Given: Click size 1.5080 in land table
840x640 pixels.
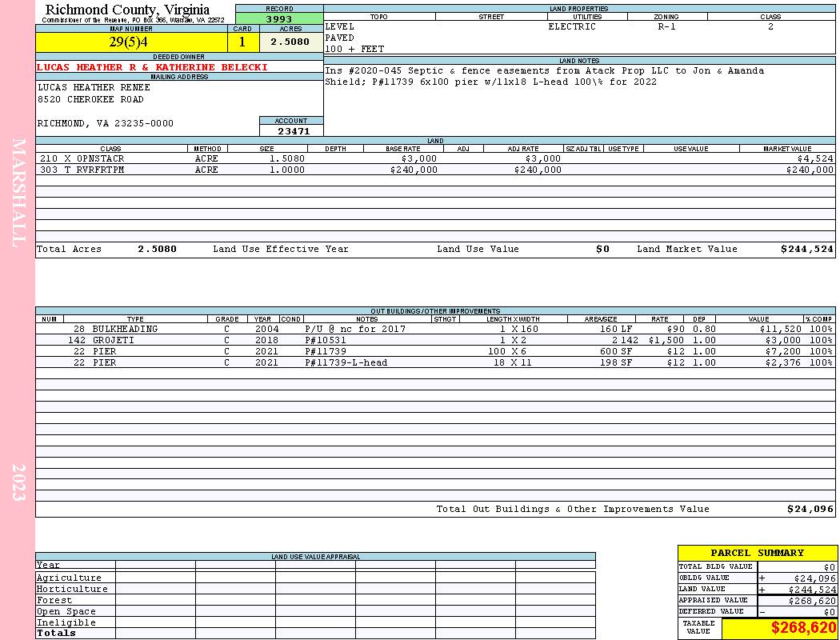Looking at the screenshot, I should 286,159.
